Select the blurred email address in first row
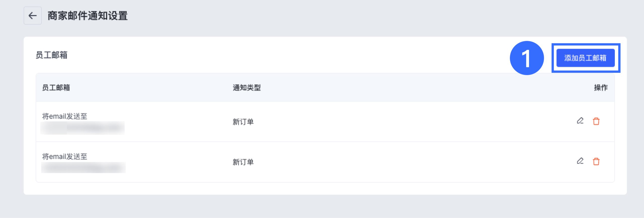Viewport: 644px width, 218px height. (83, 128)
